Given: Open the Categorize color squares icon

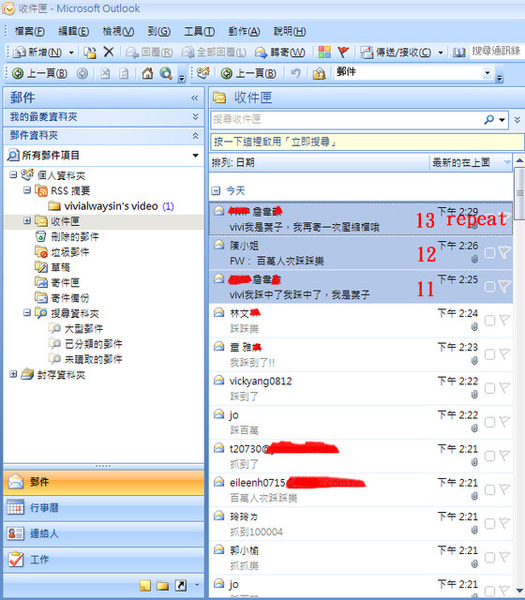Looking at the screenshot, I should tap(324, 52).
